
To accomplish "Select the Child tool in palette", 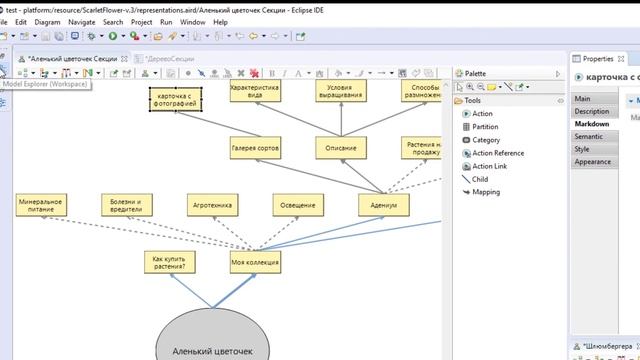I will (475, 179).
